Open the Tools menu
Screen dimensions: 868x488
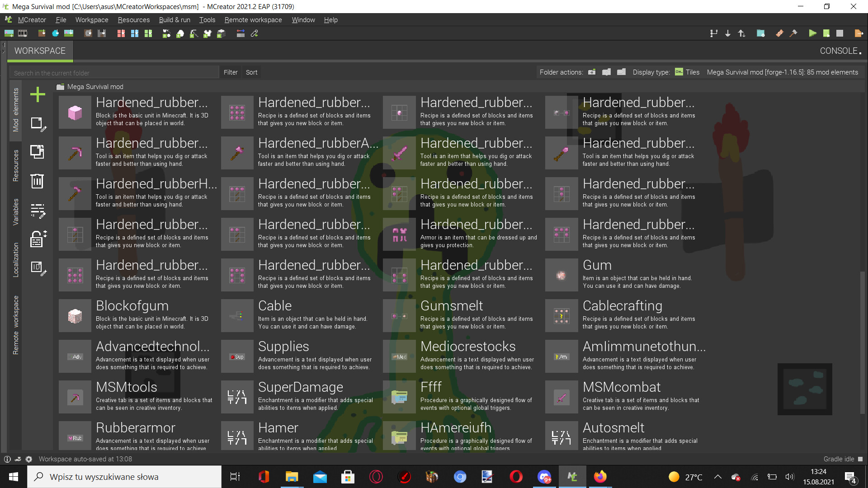pos(207,20)
